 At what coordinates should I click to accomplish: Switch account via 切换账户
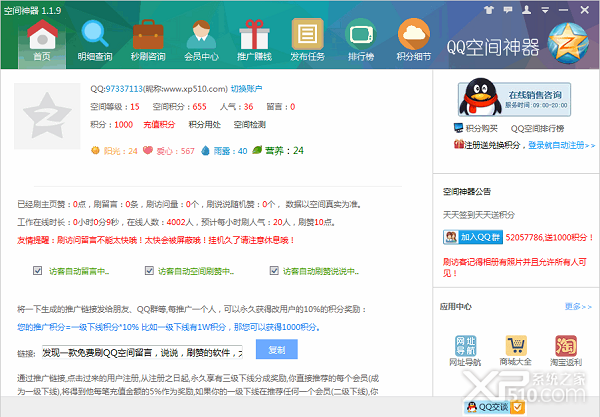click(x=246, y=89)
